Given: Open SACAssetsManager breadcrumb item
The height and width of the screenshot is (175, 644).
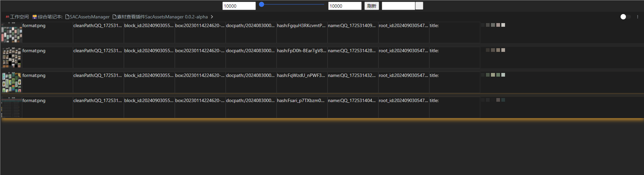Looking at the screenshot, I should click(x=89, y=17).
